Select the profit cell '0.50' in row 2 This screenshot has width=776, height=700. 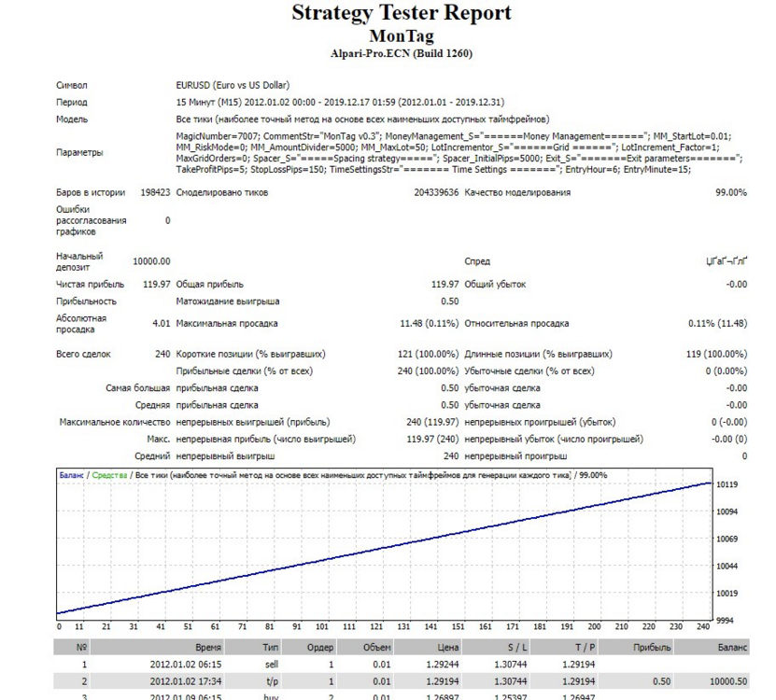(x=662, y=681)
